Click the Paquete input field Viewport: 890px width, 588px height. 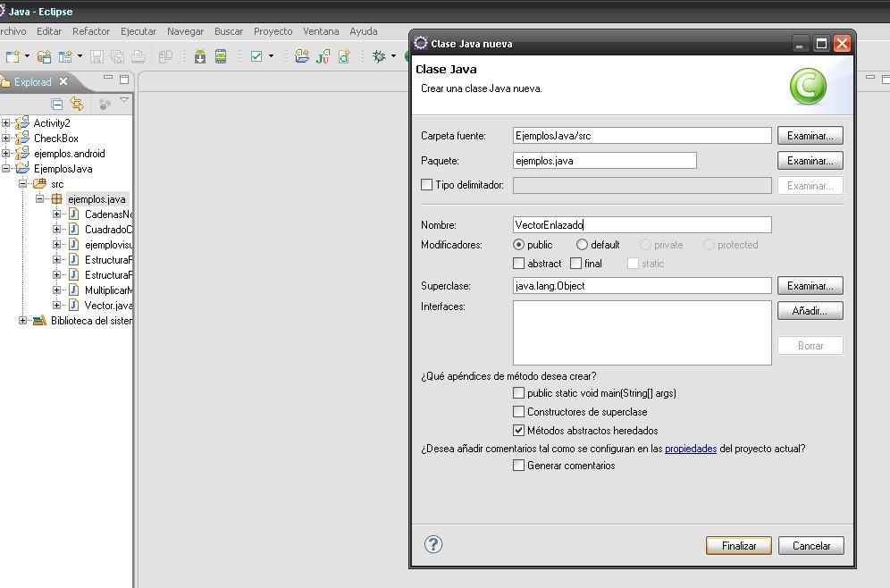click(604, 161)
